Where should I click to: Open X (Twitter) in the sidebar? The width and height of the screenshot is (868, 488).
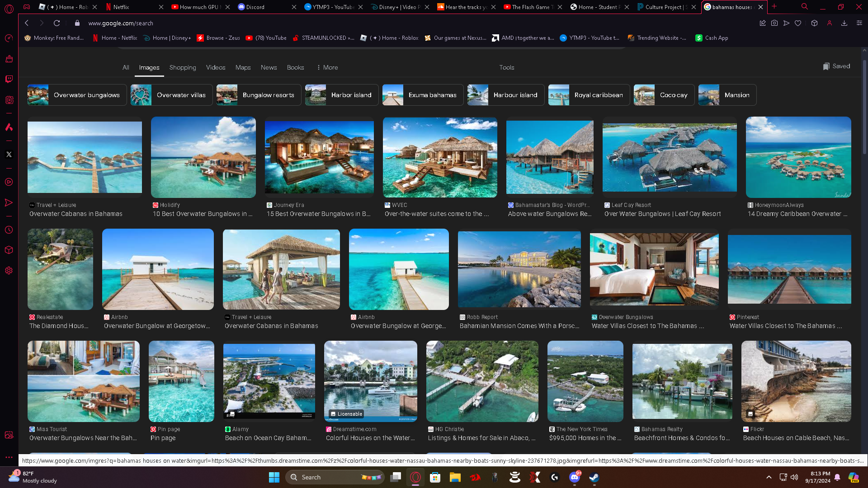[x=9, y=155]
